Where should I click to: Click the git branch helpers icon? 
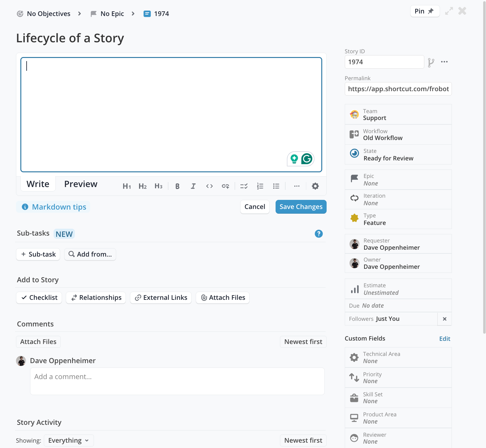click(431, 62)
